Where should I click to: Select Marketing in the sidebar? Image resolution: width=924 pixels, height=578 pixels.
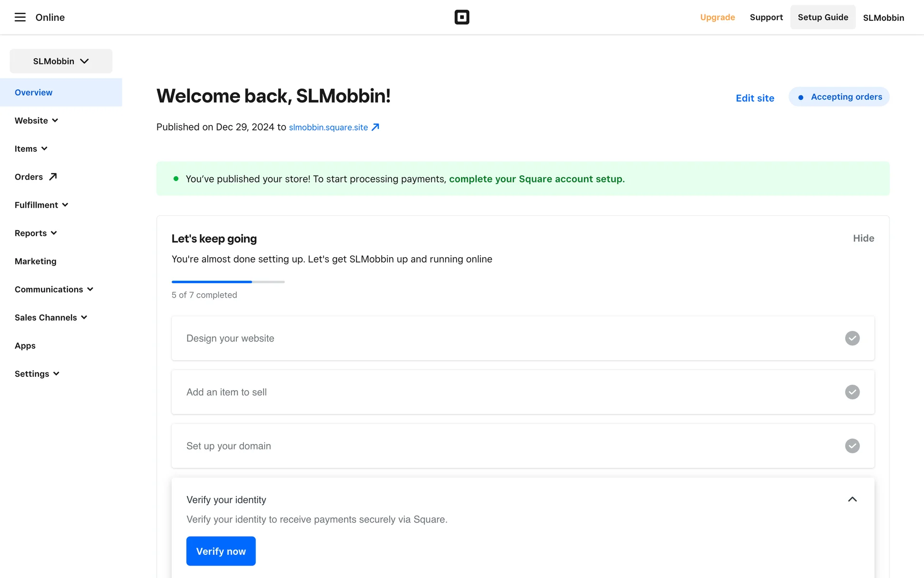click(36, 261)
